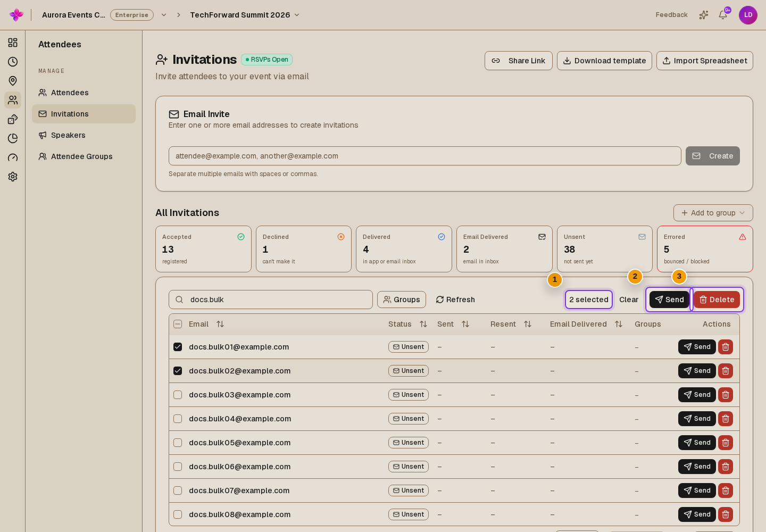Image resolution: width=766 pixels, height=532 pixels.
Task: Check docs.bulk04@example.com row
Action: (x=178, y=419)
